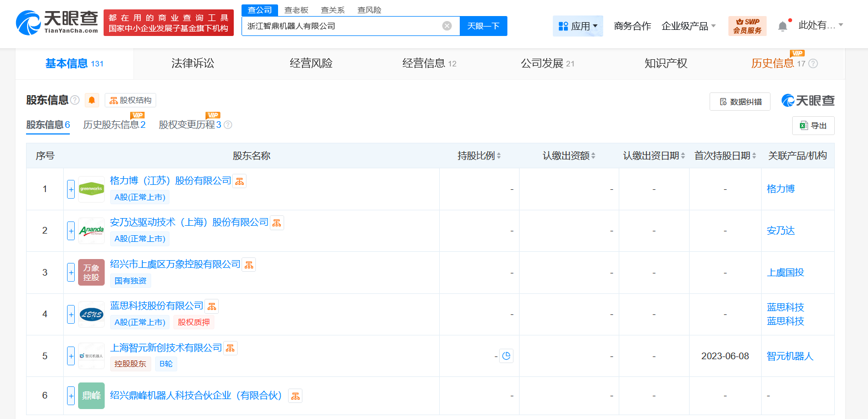
Task: Open equity structure icon for 安乃达驱动技术
Action: tap(277, 223)
